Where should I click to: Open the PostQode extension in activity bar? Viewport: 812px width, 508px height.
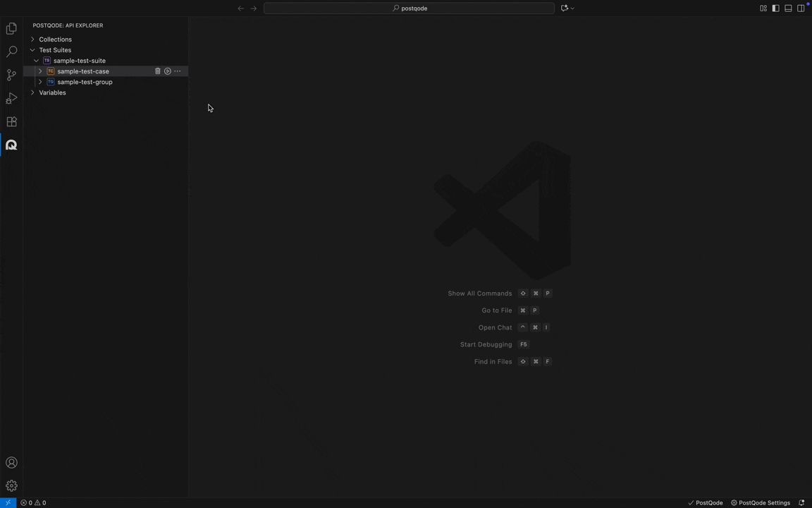[11, 145]
